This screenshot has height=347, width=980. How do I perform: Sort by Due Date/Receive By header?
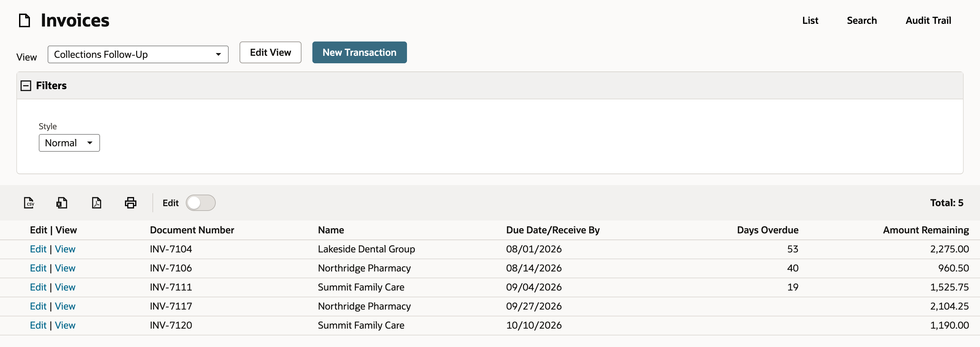click(x=552, y=230)
